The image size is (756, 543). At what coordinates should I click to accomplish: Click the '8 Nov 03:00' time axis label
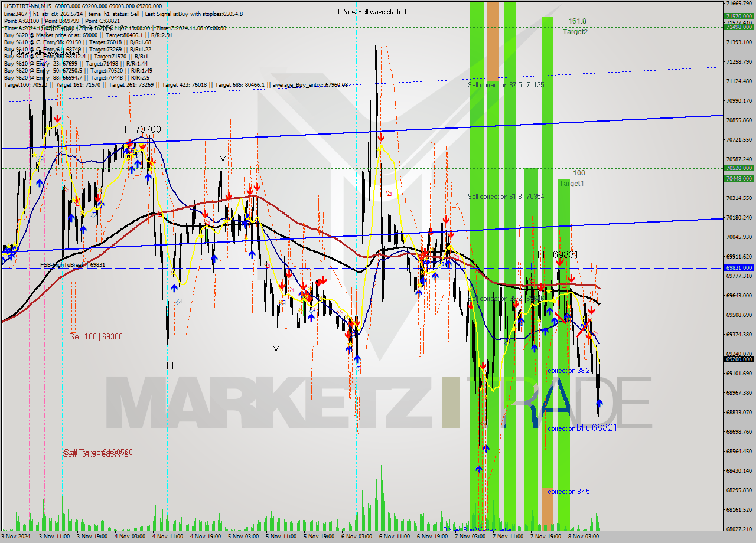pos(584,537)
